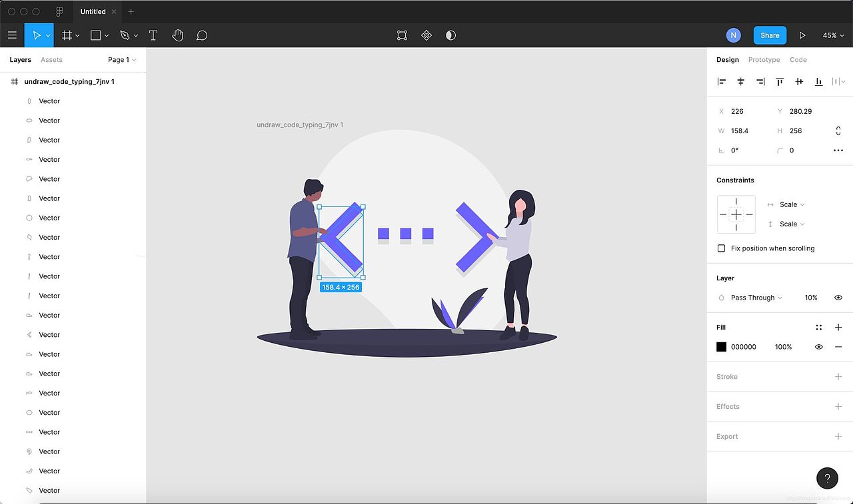The height and width of the screenshot is (504, 853).
Task: Toggle constrain proportions link icon
Action: 838,131
